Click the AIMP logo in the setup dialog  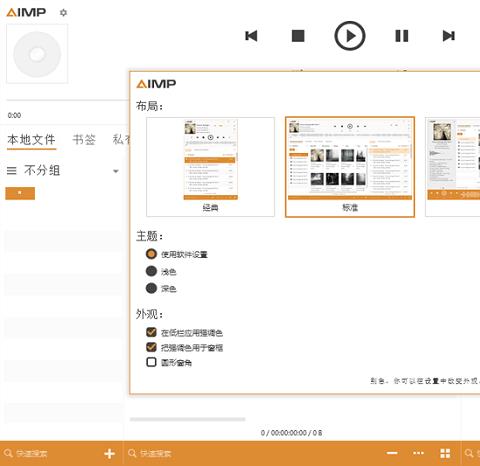156,84
